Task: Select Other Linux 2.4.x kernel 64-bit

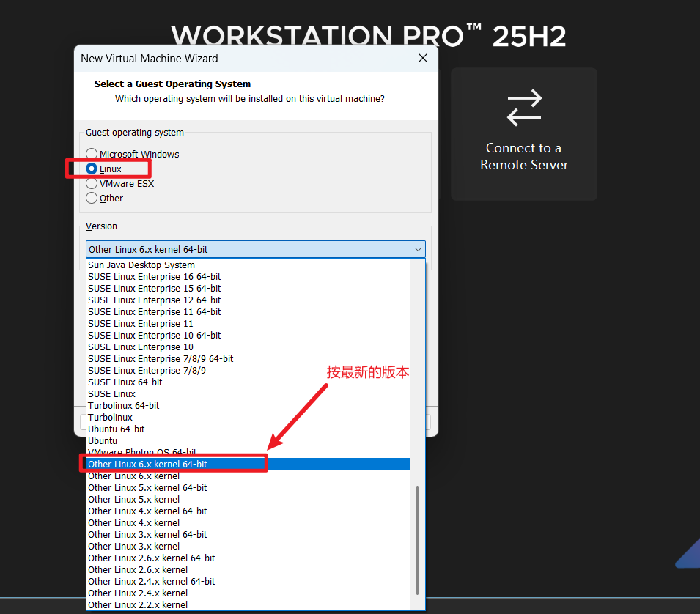Action: point(248,582)
